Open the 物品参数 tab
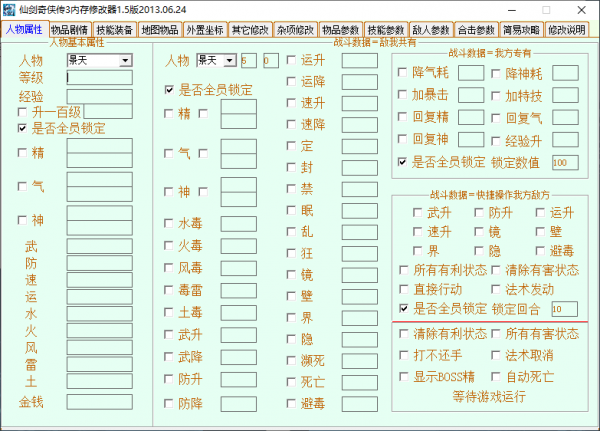This screenshot has height=431, width=600. tap(341, 30)
